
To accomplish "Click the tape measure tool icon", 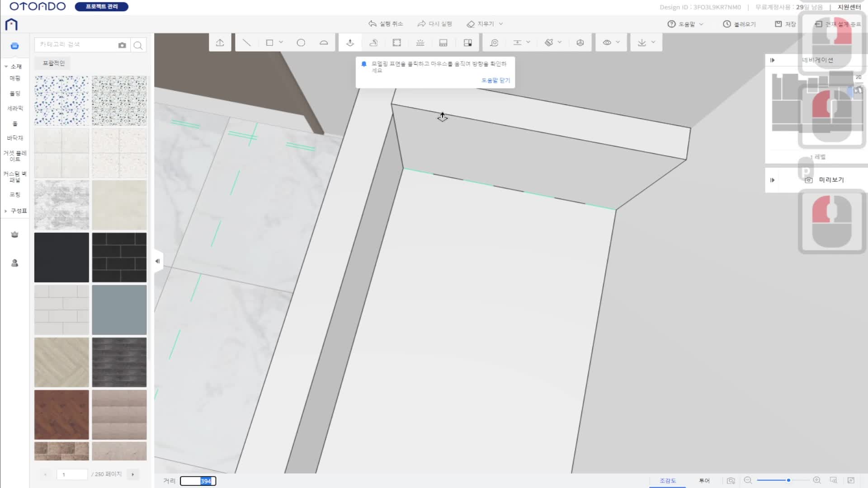I will pyautogui.click(x=494, y=42).
